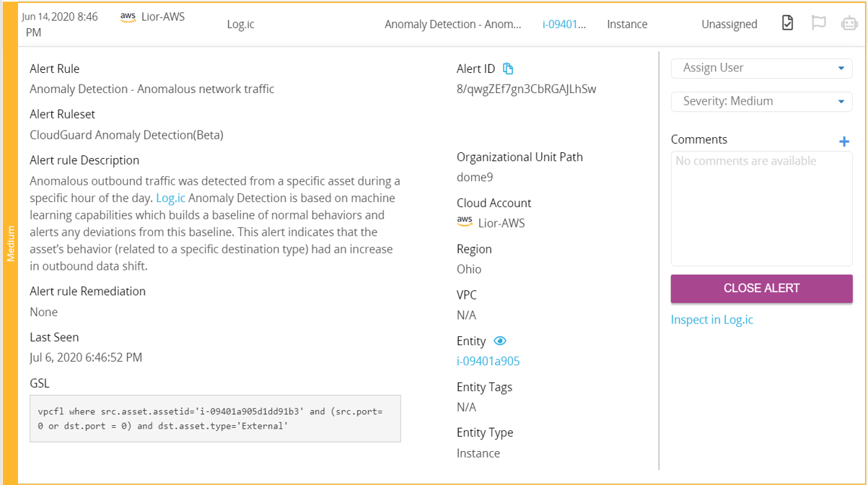Add a comment with the plus icon
This screenshot has height=485, width=868.
(844, 141)
